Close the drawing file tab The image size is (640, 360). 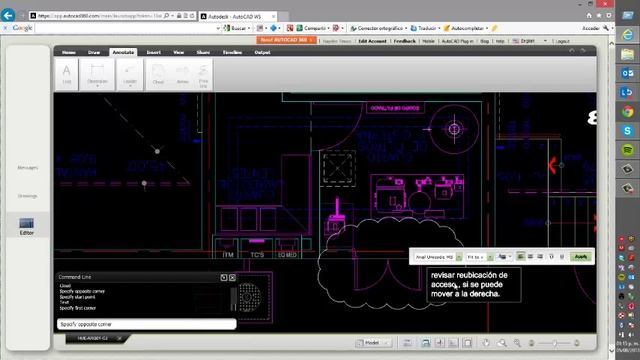(x=119, y=338)
